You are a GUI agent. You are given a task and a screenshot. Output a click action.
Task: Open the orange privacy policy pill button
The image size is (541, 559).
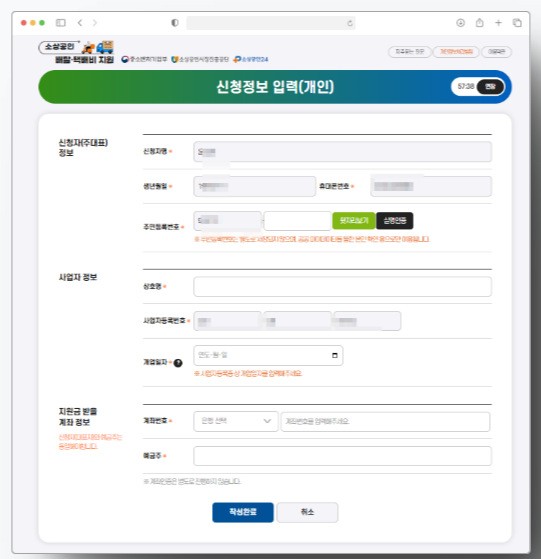(456, 52)
